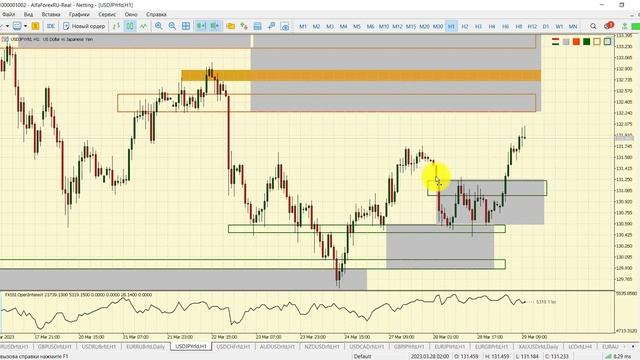Select the M30 timeframe
Screen dimensions: 640x360
click(x=438, y=26)
